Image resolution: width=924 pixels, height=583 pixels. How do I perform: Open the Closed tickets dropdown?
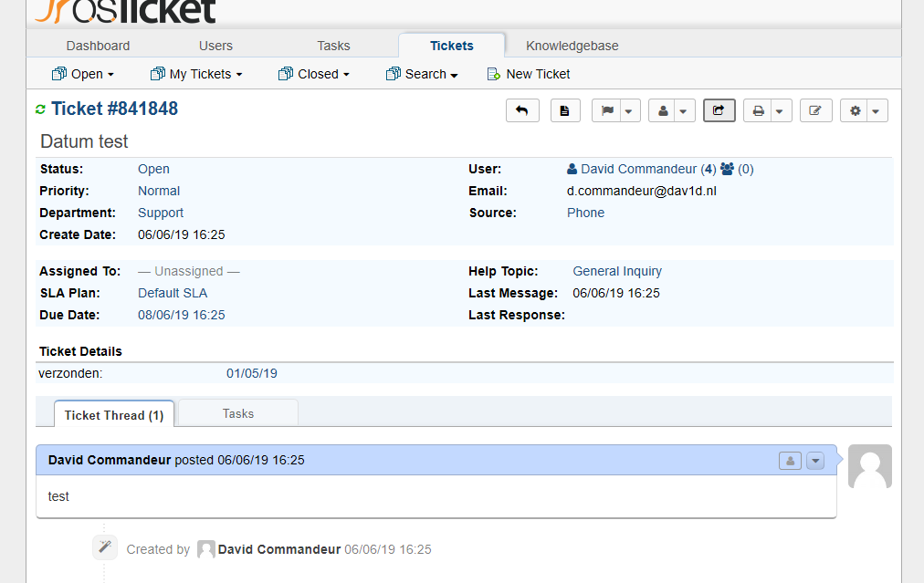(314, 74)
